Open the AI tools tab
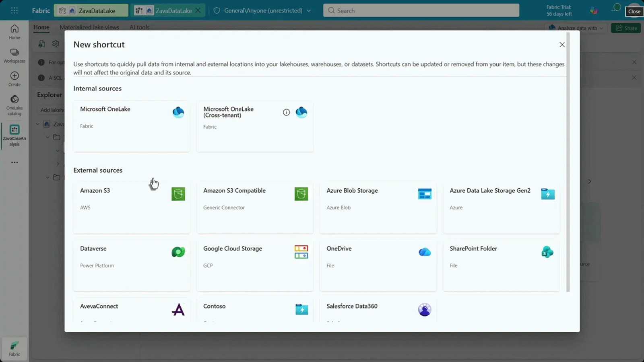Screen dimensions: 644x362 click(x=139, y=27)
